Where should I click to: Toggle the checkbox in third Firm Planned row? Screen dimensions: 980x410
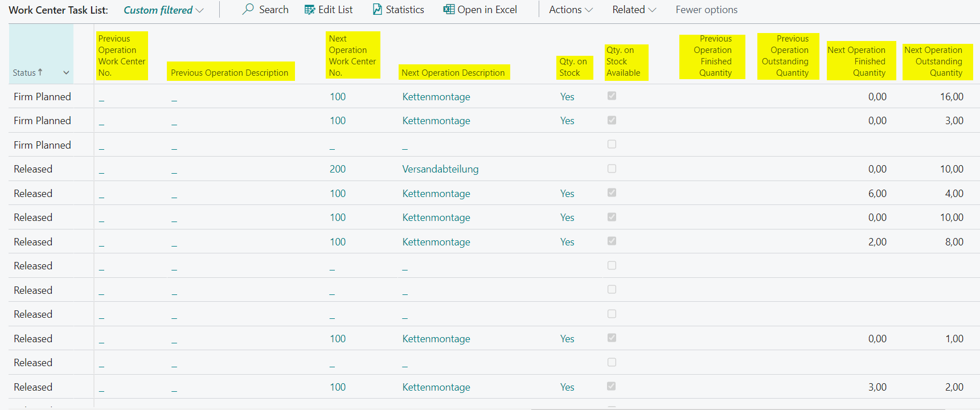click(x=612, y=145)
